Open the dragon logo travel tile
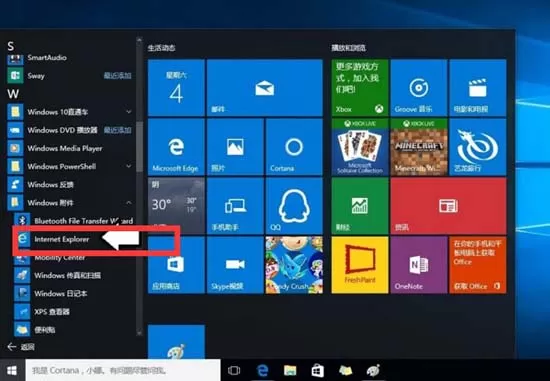 pyautogui.click(x=478, y=147)
